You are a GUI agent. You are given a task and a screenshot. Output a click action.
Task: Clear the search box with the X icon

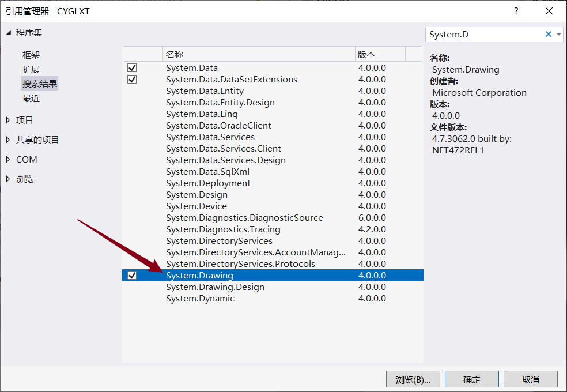point(548,35)
